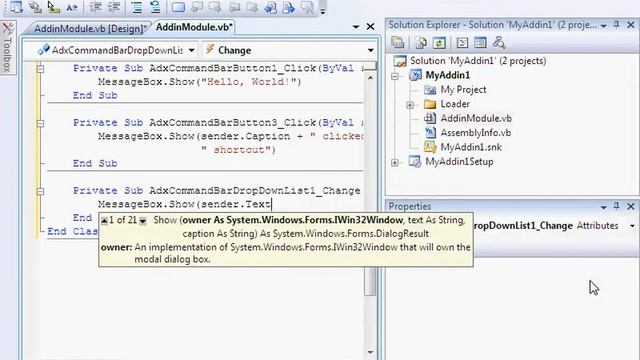Show the previous Show overload in tooltip
Viewport: 640px width, 360px height.
pyautogui.click(x=104, y=221)
